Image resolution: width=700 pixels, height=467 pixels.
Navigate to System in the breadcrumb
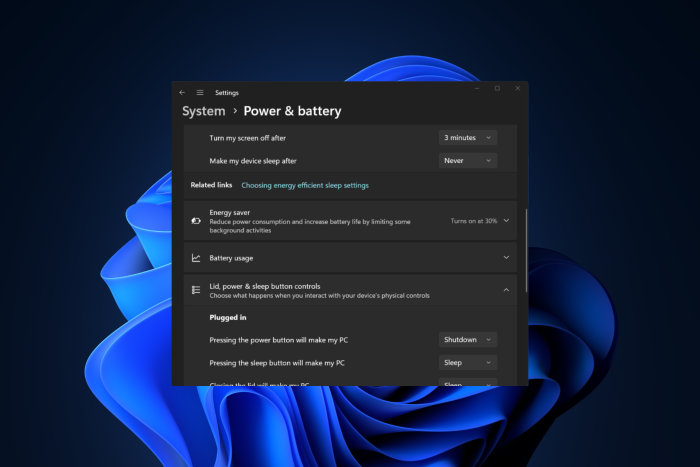click(x=204, y=111)
